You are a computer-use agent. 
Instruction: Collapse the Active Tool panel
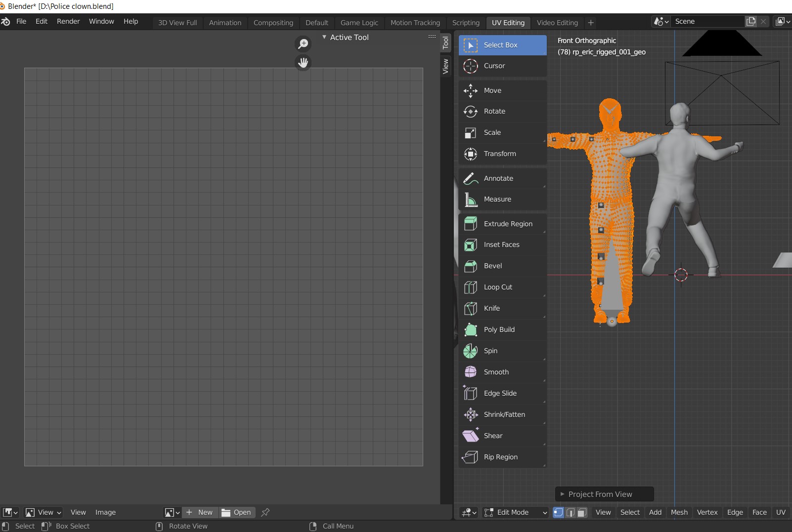(324, 37)
